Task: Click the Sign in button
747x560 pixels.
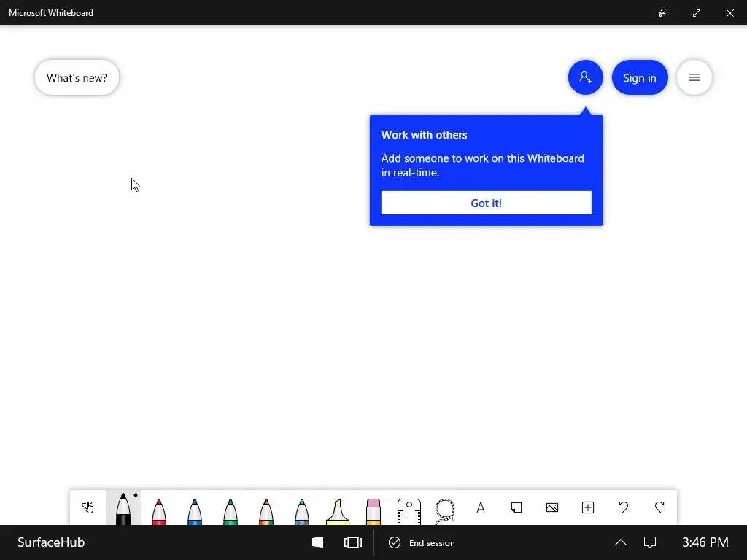Action: [640, 77]
